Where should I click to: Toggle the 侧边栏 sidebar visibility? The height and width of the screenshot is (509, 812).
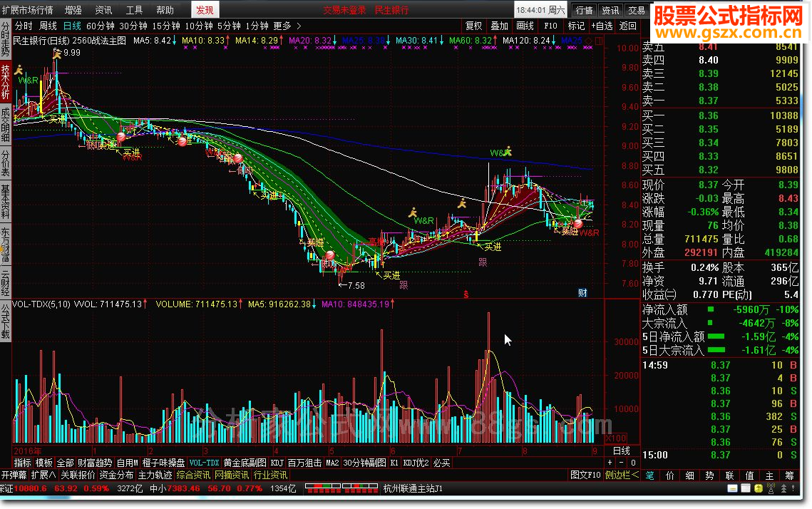coord(622,475)
